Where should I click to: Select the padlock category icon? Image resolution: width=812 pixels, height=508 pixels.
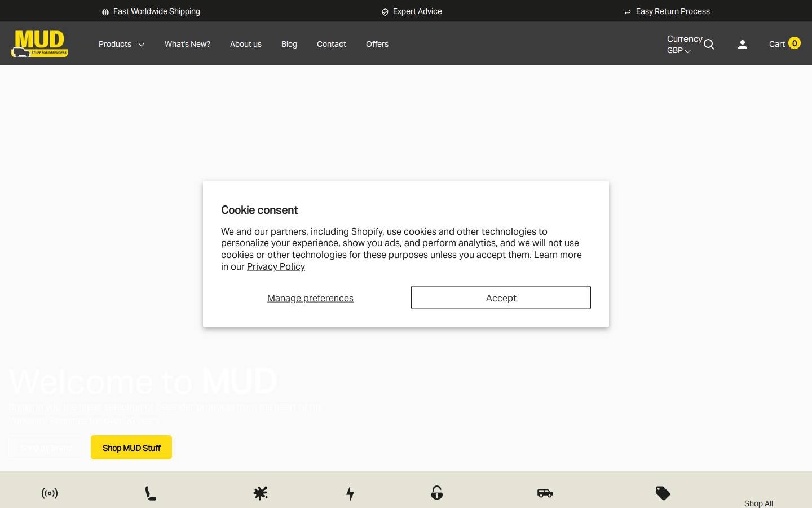click(x=437, y=493)
